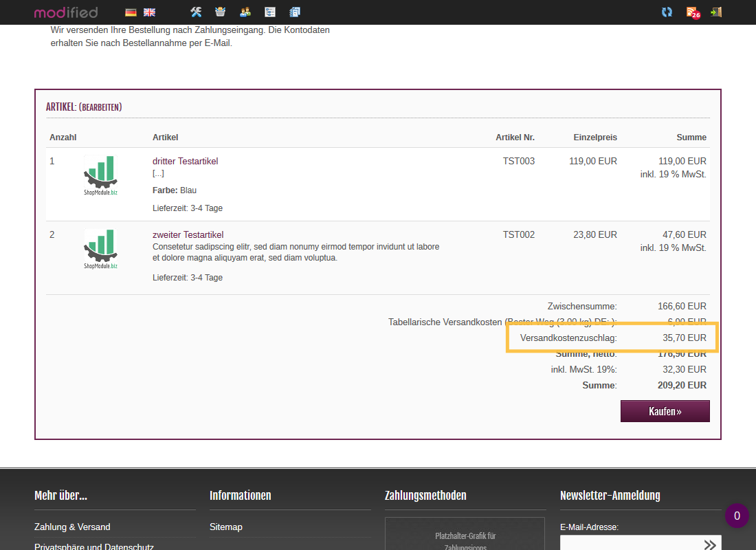Click the blue refresh arrows icon

[x=667, y=12]
